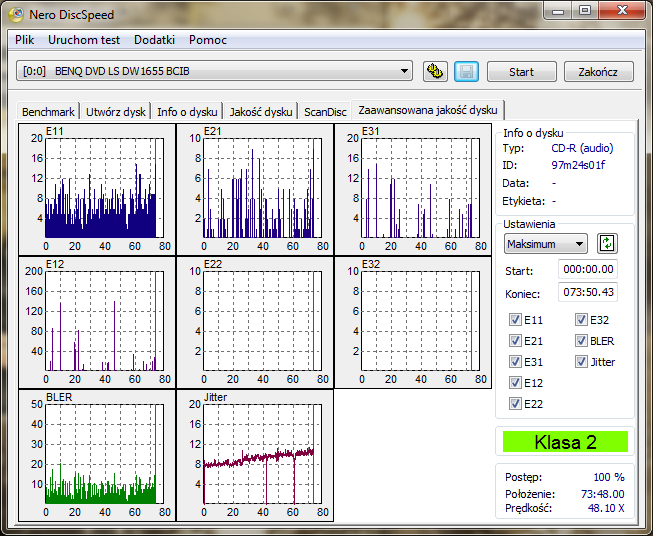Close the Nero DiscSpeed window
Screen dimensions: 653x536
tap(622, 11)
